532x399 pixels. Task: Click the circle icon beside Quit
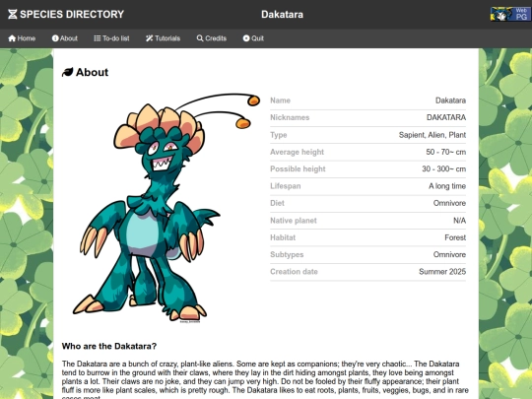tap(246, 38)
